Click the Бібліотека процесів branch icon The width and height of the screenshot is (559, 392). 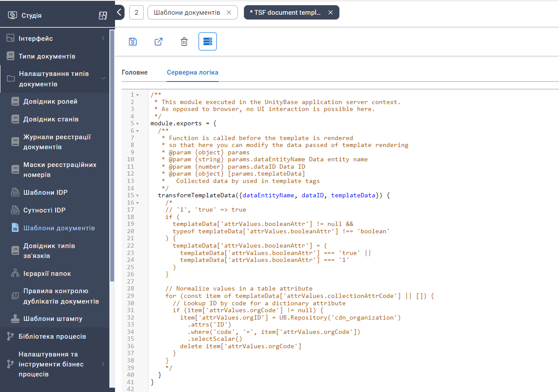click(x=10, y=336)
